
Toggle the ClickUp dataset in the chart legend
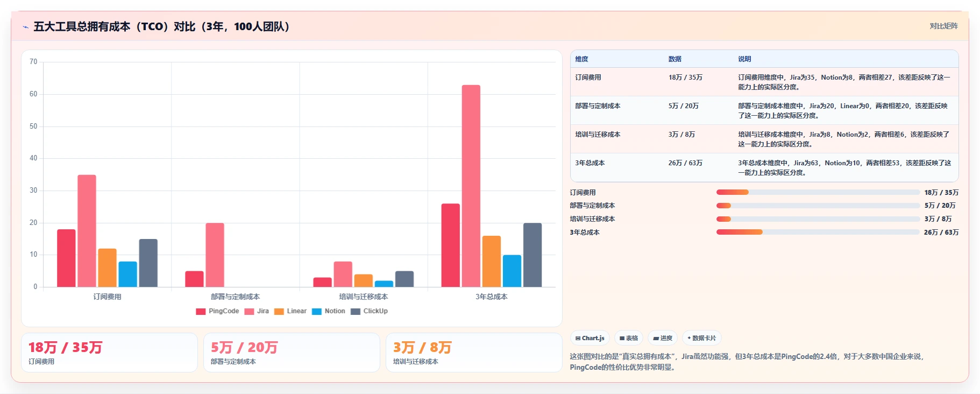[x=369, y=311]
